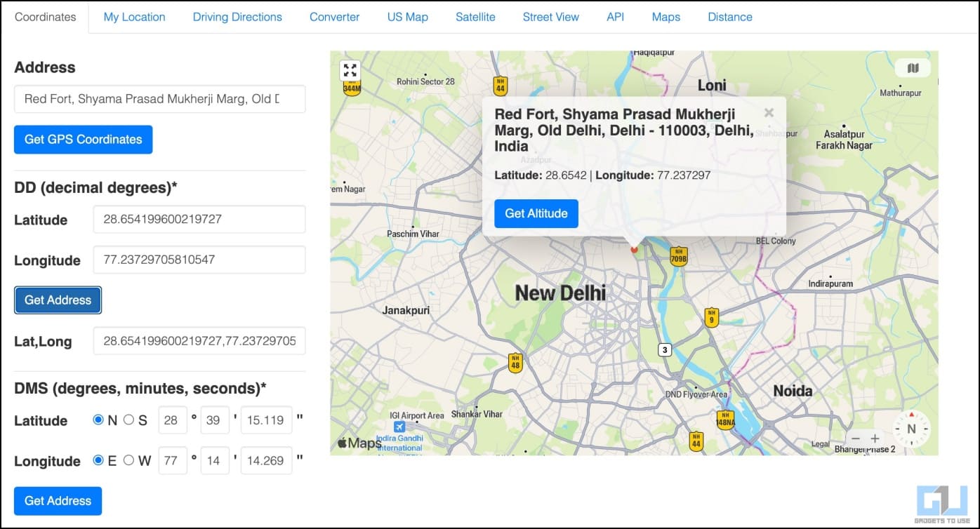Image resolution: width=980 pixels, height=529 pixels.
Task: Click the decimal Longitude input field
Action: (199, 260)
